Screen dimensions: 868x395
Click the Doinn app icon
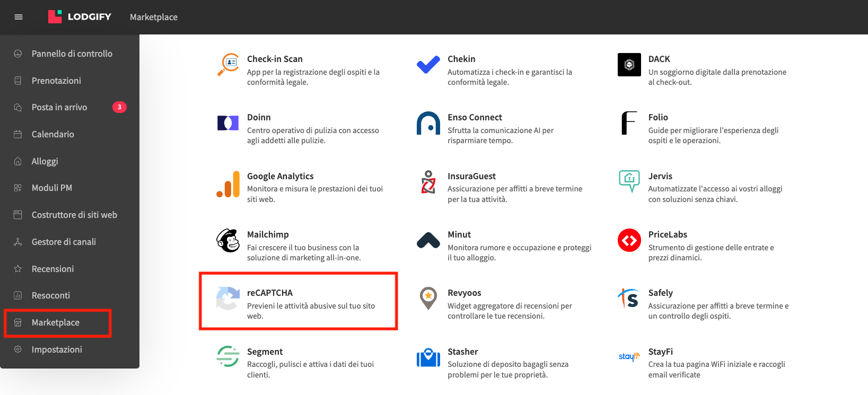point(228,123)
